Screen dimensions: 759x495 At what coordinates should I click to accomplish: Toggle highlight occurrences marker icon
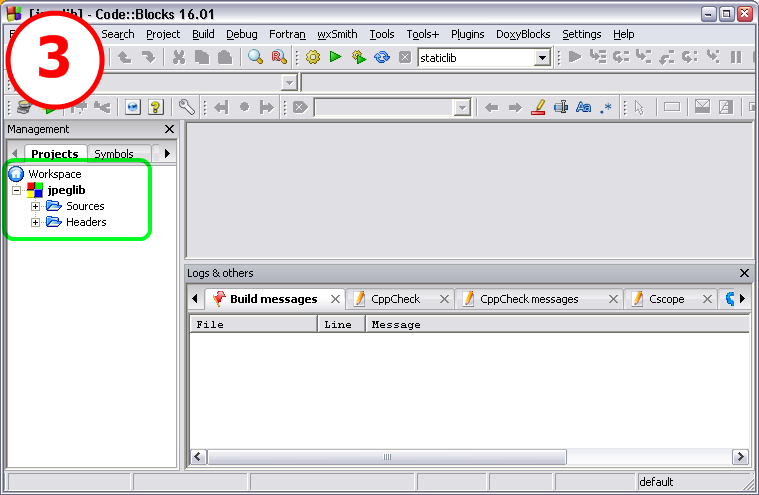538,107
